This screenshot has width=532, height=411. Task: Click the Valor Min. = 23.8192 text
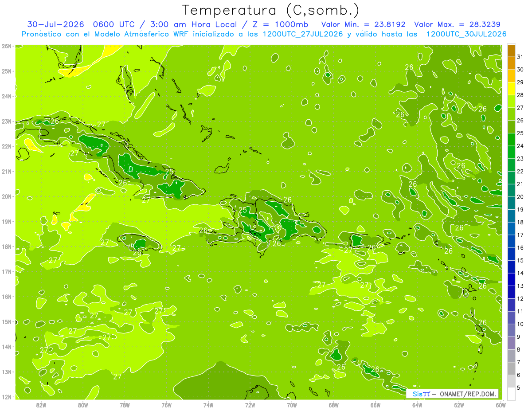point(364,24)
